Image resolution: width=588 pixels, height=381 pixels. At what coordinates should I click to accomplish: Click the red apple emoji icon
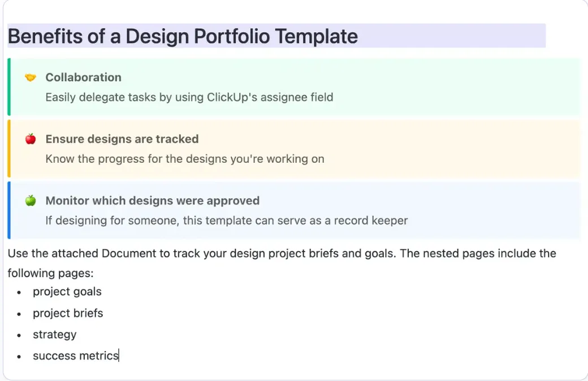pyautogui.click(x=31, y=138)
